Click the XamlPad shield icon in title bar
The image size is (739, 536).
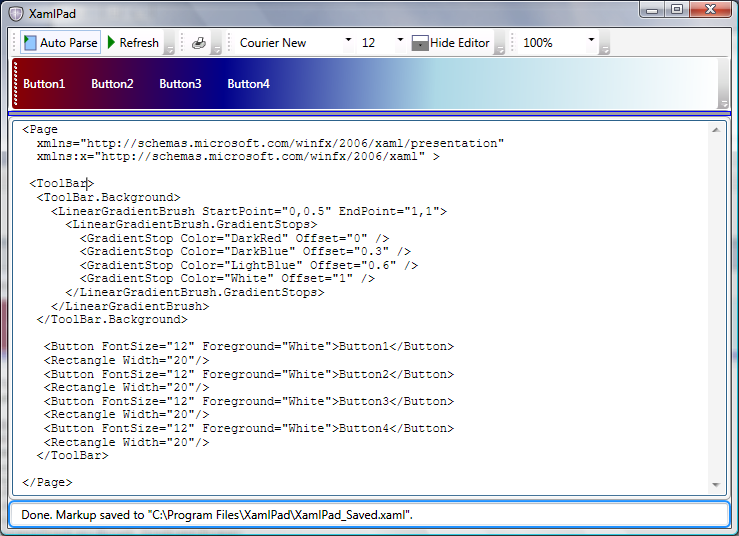tap(16, 14)
